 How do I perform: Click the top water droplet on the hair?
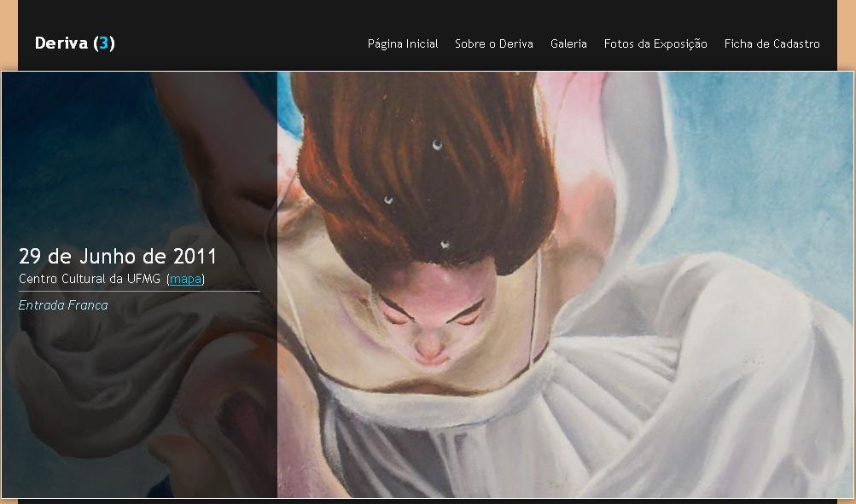pos(437,145)
